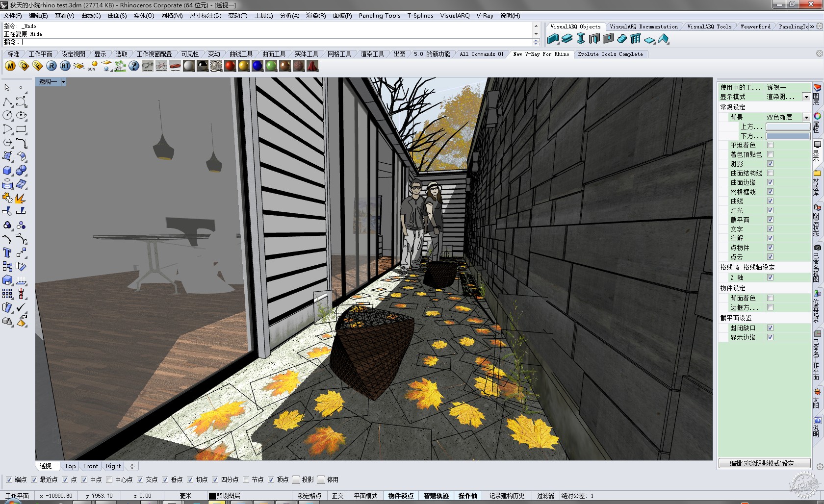Click the VisualARQ wall tool icon
Image resolution: width=824 pixels, height=504 pixels.
pos(553,39)
